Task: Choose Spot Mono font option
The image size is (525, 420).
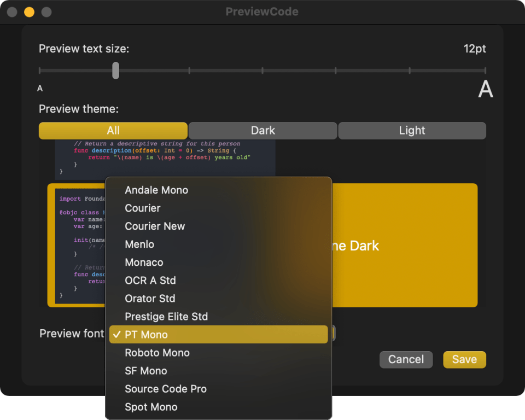Action: point(151,407)
